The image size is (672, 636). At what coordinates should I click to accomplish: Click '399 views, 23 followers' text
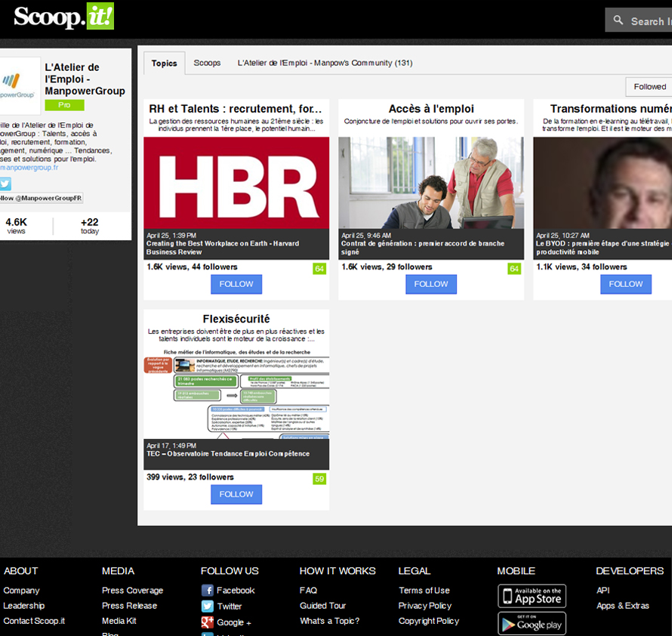190,477
